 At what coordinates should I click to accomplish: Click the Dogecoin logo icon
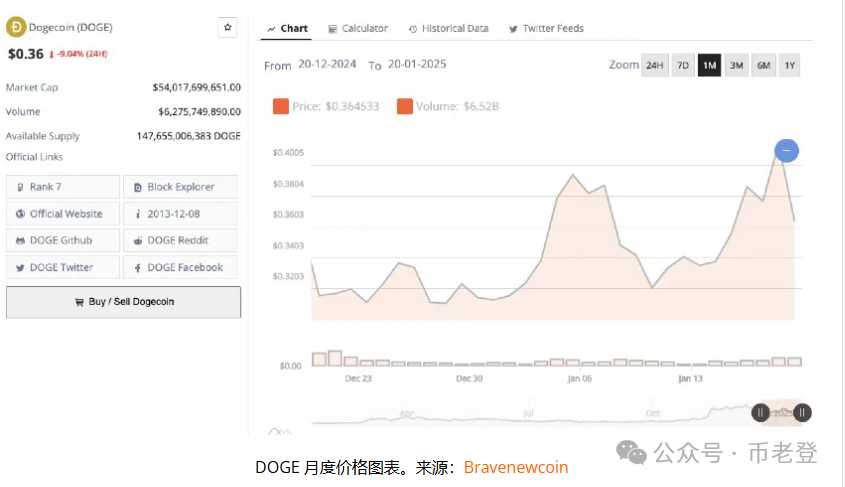coord(16,27)
